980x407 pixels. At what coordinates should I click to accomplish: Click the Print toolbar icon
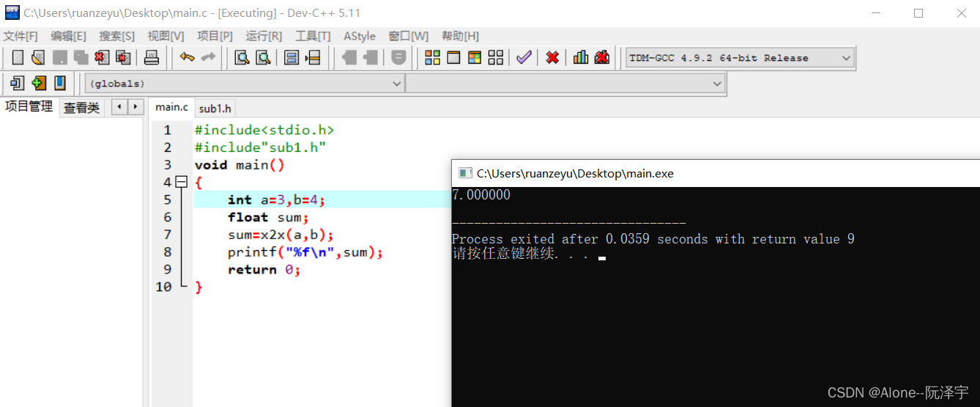(152, 57)
